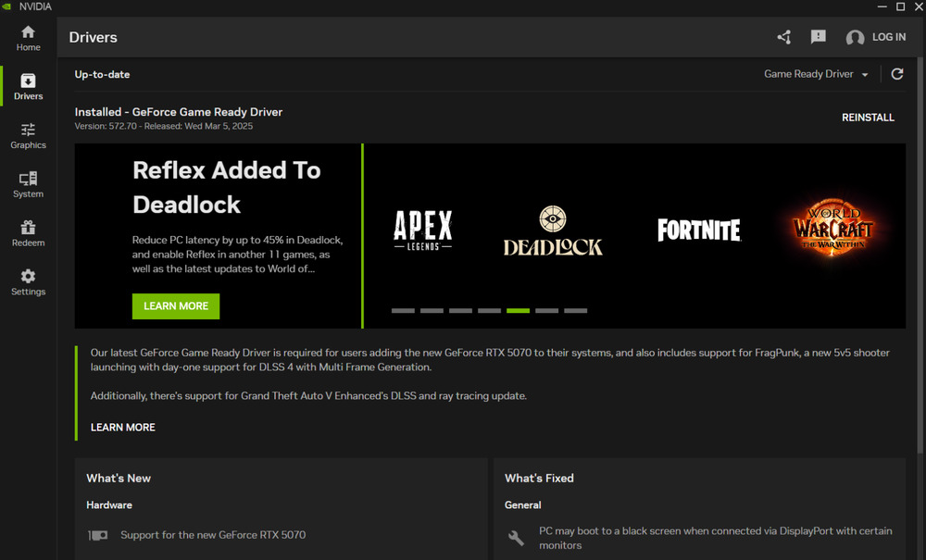Refresh driver update check
The height and width of the screenshot is (560, 926).
click(x=897, y=74)
